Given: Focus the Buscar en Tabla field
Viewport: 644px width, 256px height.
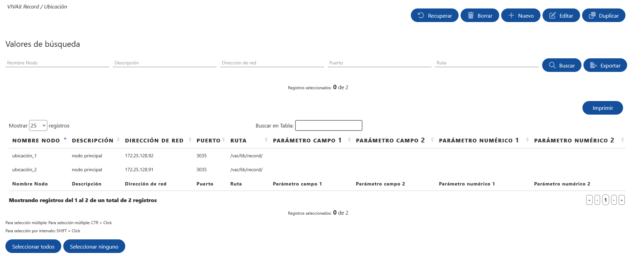Looking at the screenshot, I should [x=328, y=125].
